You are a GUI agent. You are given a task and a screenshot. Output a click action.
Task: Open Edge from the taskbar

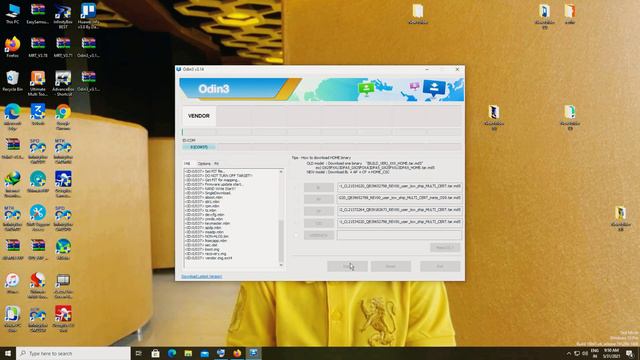[x=172, y=353]
